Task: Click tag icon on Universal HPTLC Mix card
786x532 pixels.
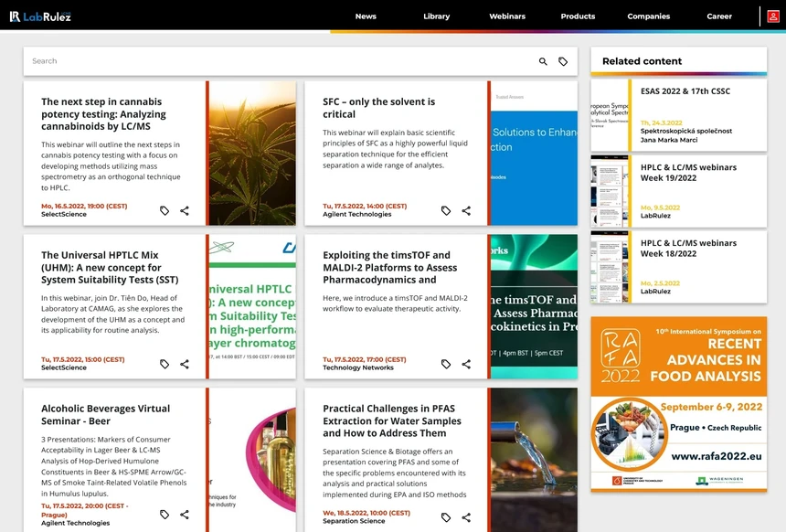Action: (x=165, y=364)
